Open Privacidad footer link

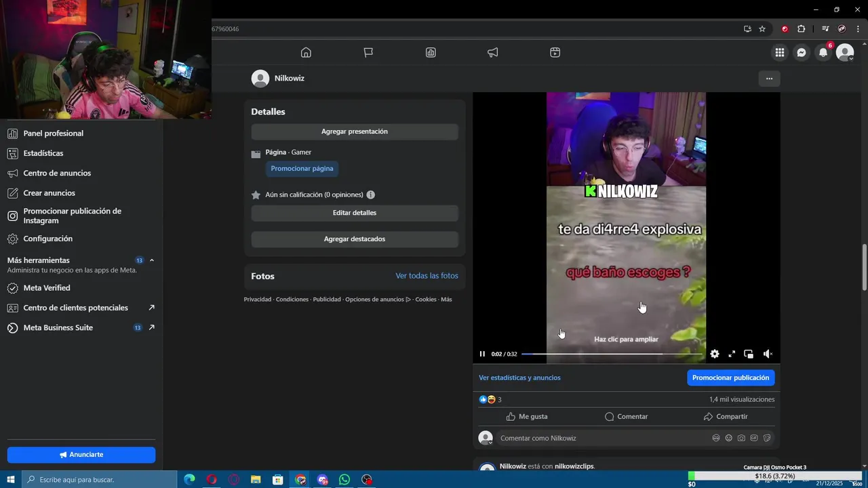pos(258,299)
